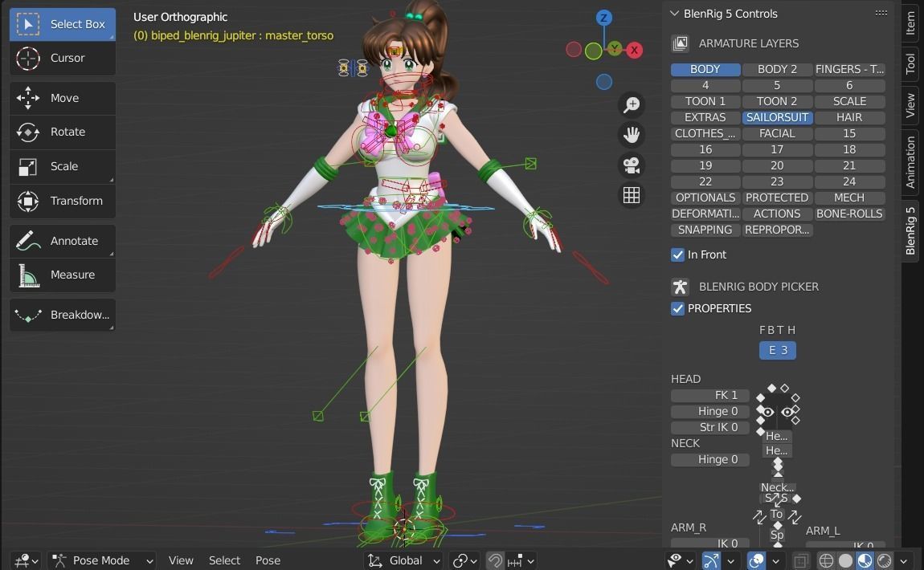This screenshot has width=924, height=570.
Task: Open the Global orientation dropdown
Action: pos(404,560)
